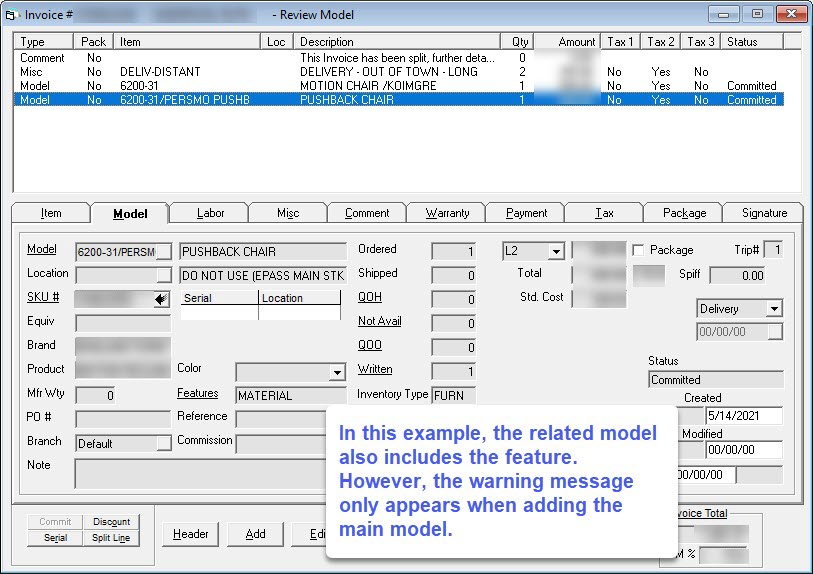
Task: Open the Tax tab
Action: (x=604, y=213)
